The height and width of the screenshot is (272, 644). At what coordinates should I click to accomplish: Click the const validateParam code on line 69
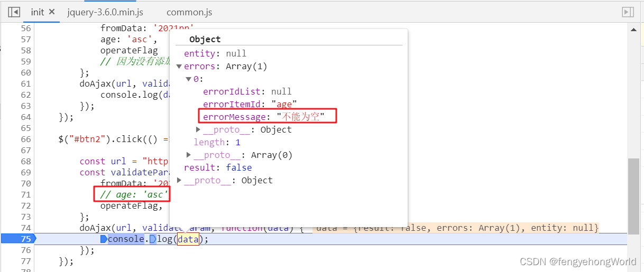tap(124, 172)
